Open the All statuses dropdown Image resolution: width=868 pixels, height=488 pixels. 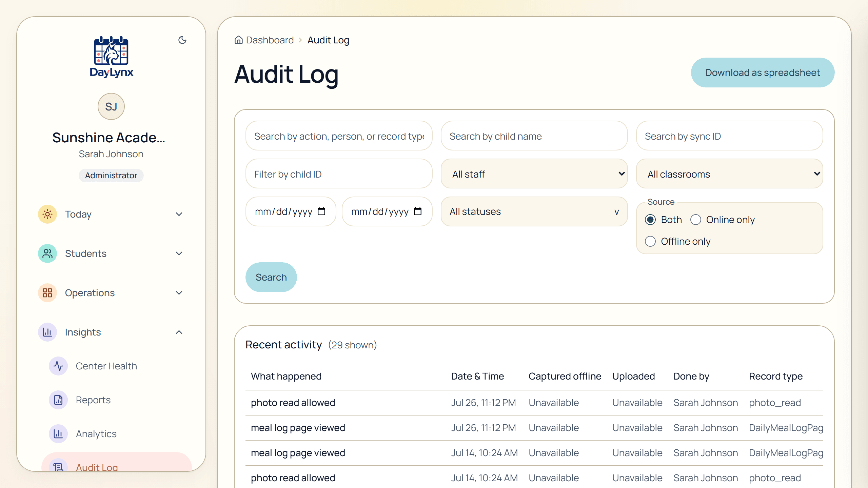[534, 211]
